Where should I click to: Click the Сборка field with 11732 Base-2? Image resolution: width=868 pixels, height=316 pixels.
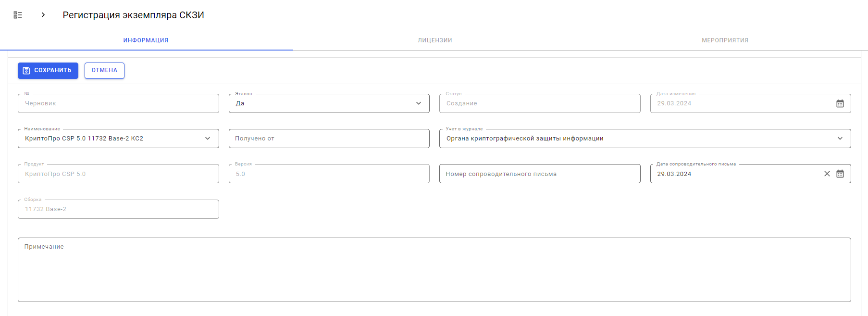[118, 209]
